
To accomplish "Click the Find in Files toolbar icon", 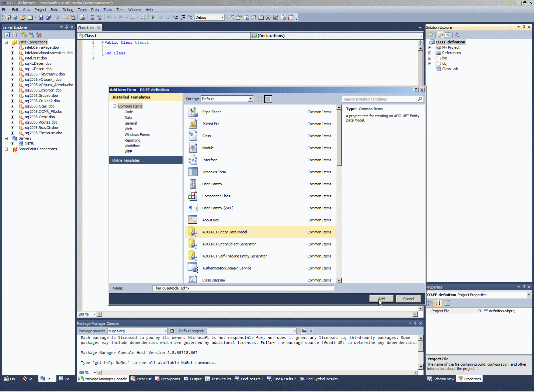I will click(83, 17).
